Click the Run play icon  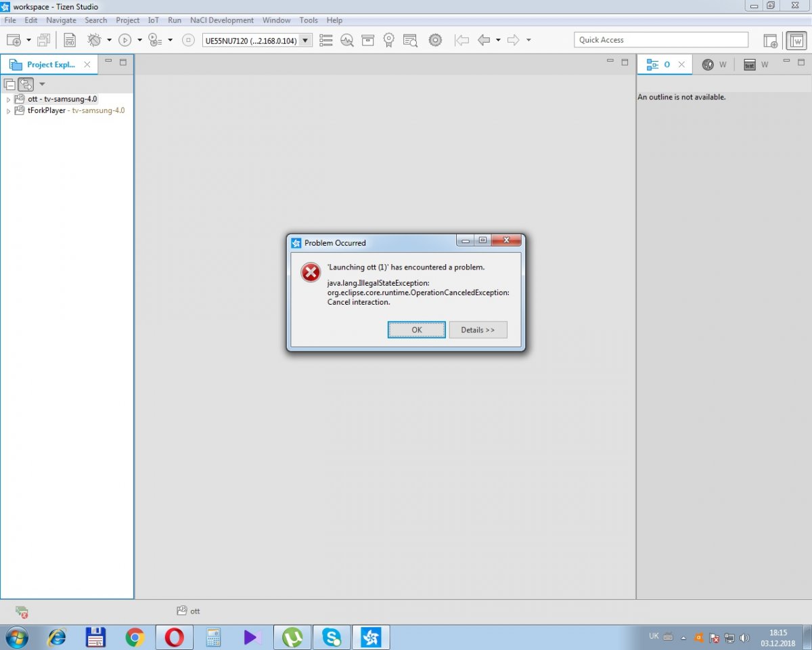[x=125, y=40]
